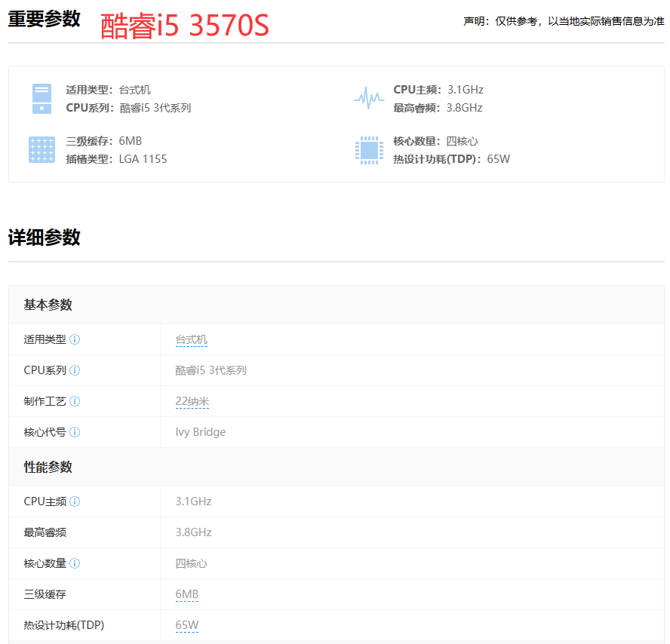The width and height of the screenshot is (670, 644).
Task: Click the waveform icon beside CPU主频
Action: click(x=369, y=98)
